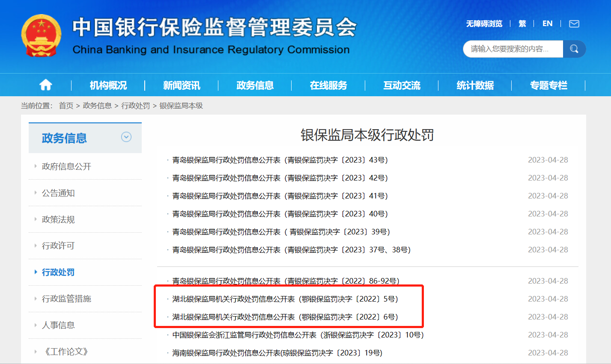Switch language to EN
611x364 pixels.
coord(547,24)
